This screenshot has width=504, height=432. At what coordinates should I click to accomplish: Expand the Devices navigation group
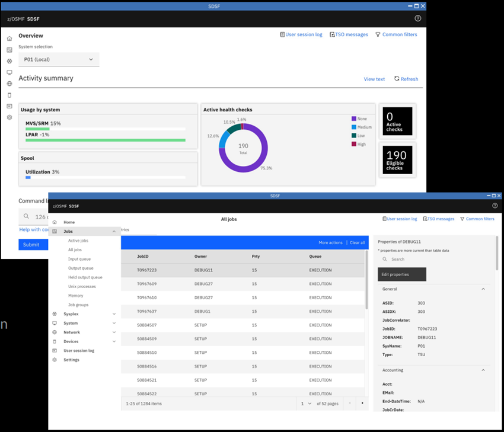(114, 341)
